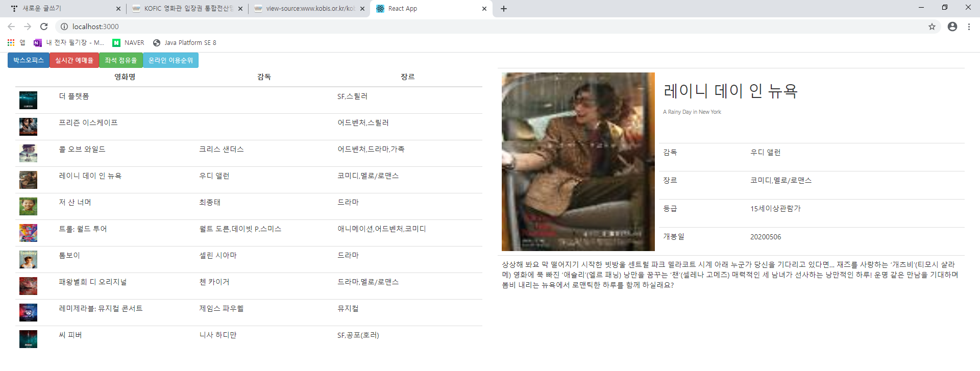Click detail heading 레이니 데이 인 뉴욕
Image resolution: width=980 pixels, height=371 pixels.
(730, 91)
